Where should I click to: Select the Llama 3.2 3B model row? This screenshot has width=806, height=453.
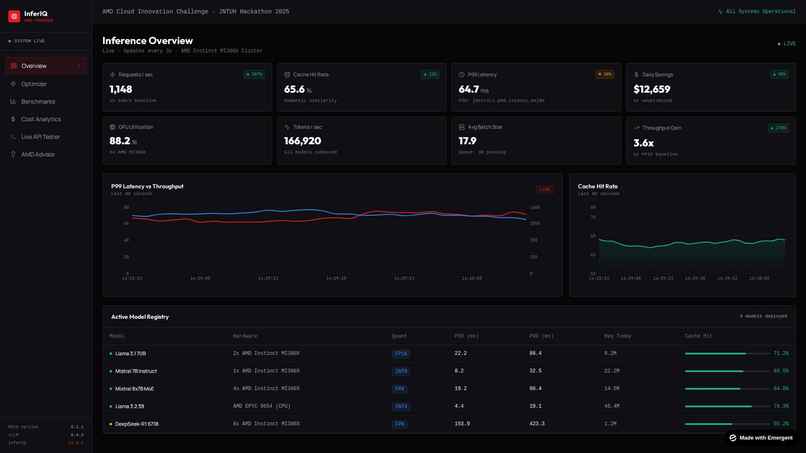pos(448,406)
